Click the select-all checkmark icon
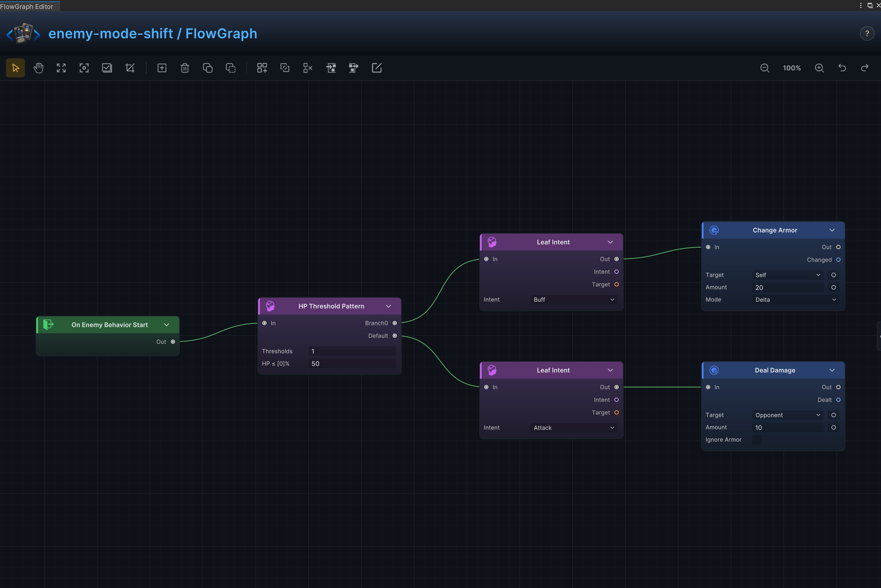 107,68
